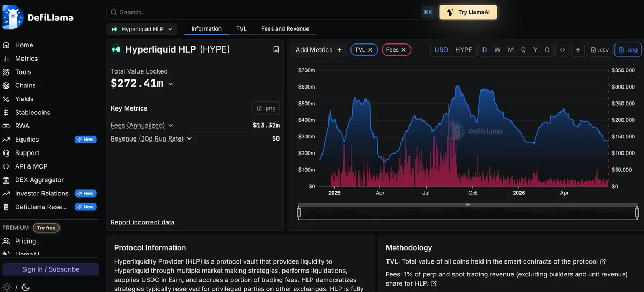Set chart interval to D daily
This screenshot has width=644, height=292.
pyautogui.click(x=485, y=50)
